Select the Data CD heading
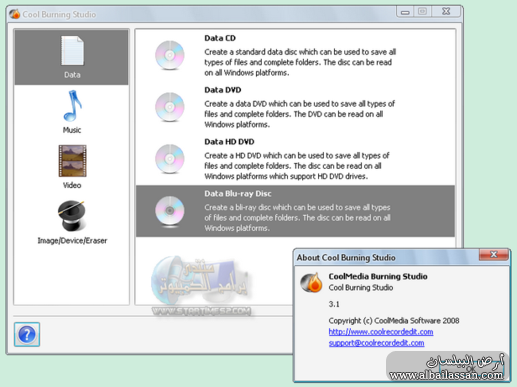 [x=220, y=38]
